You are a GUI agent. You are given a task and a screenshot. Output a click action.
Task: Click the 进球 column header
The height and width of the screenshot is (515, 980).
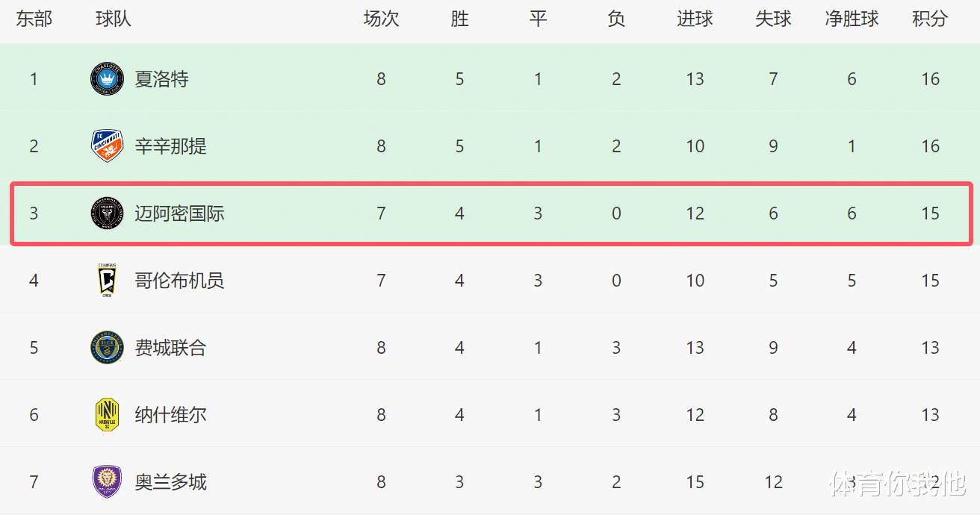coord(695,19)
